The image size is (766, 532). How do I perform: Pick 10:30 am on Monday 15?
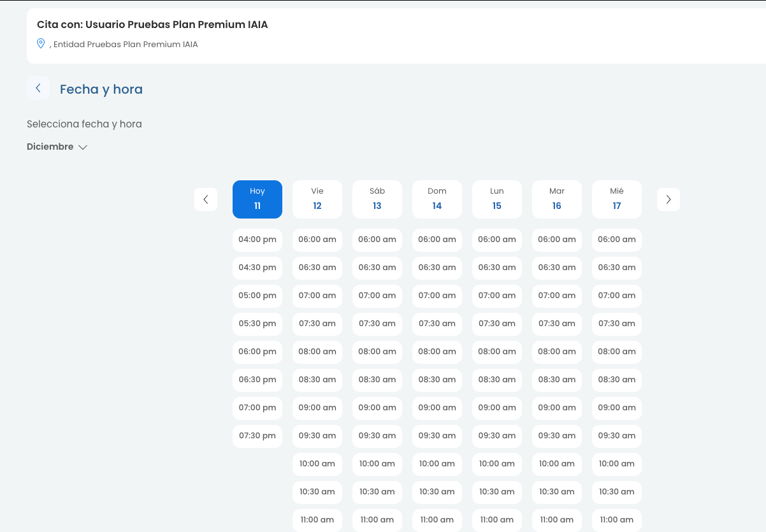click(x=497, y=492)
